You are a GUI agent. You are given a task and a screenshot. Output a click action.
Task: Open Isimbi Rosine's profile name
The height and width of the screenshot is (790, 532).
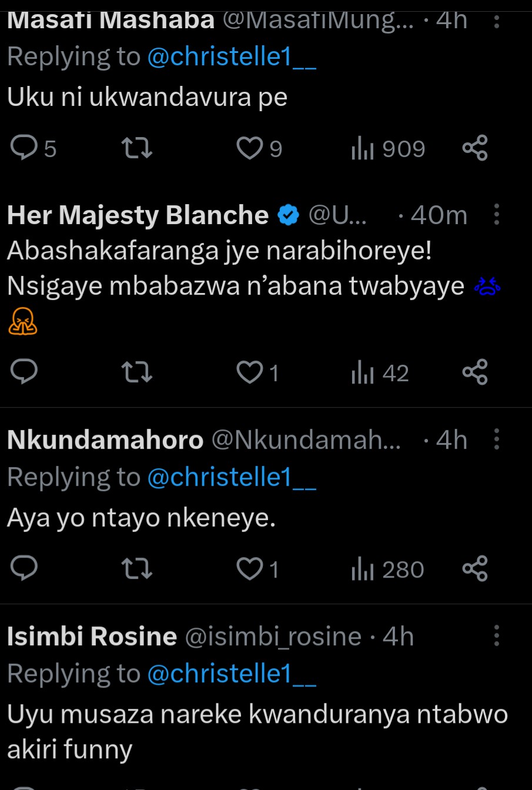[92, 636]
